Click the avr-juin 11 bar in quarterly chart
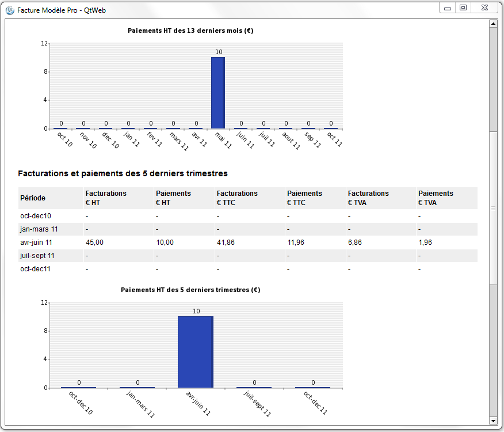Image resolution: width=504 pixels, height=432 pixels. pos(196,351)
